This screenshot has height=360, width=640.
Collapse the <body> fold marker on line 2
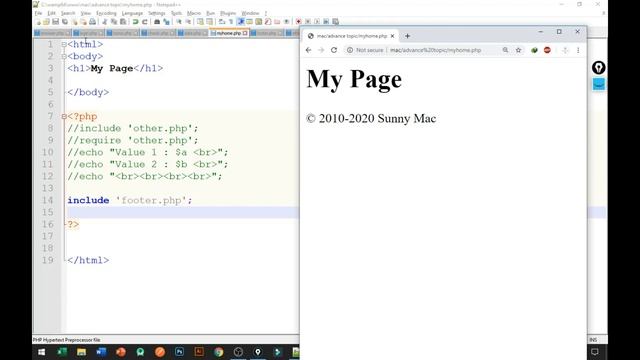pyautogui.click(x=64, y=56)
